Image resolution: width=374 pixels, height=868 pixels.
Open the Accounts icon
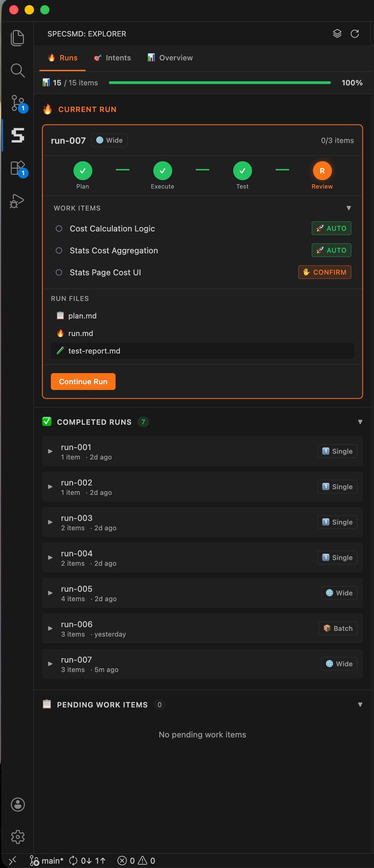(x=18, y=804)
